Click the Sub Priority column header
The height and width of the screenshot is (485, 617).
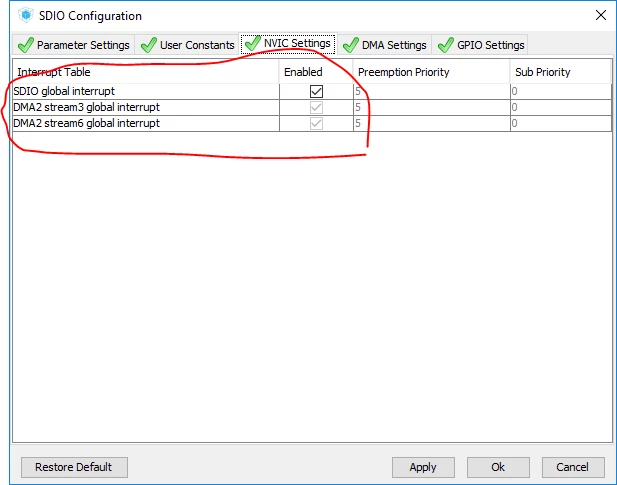[x=561, y=72]
